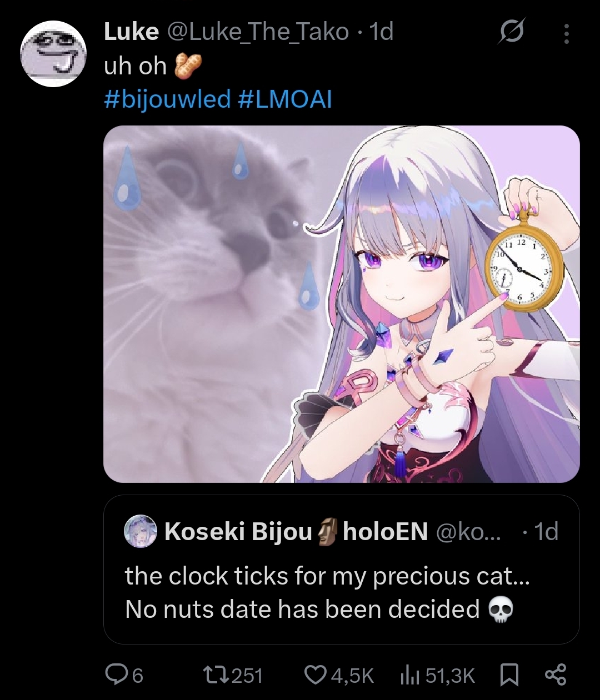Image resolution: width=600 pixels, height=700 pixels.
Task: Tap the 251 reposts count
Action: (247, 676)
